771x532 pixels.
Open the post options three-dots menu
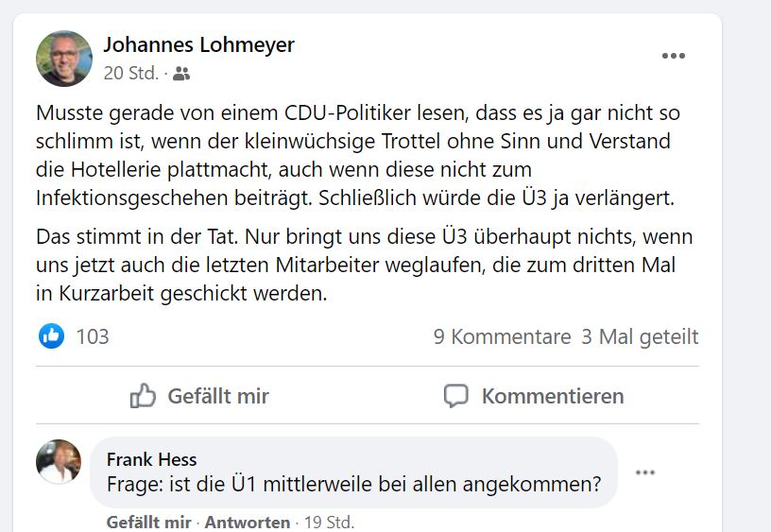(673, 57)
